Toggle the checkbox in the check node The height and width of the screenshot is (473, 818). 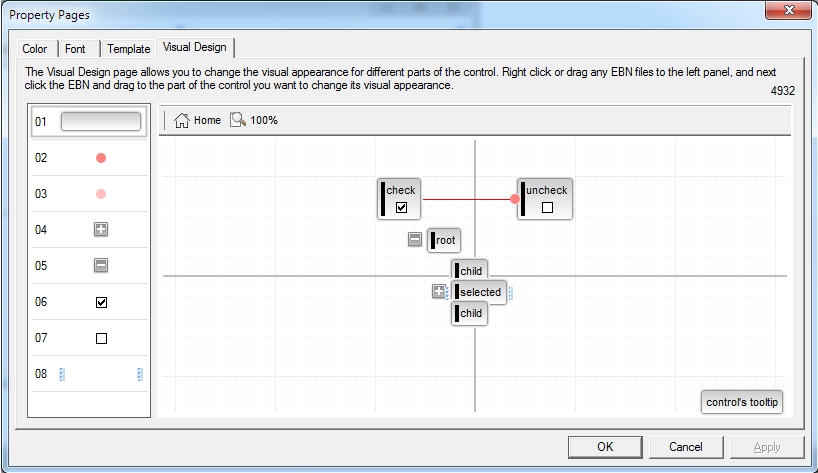coord(401,208)
